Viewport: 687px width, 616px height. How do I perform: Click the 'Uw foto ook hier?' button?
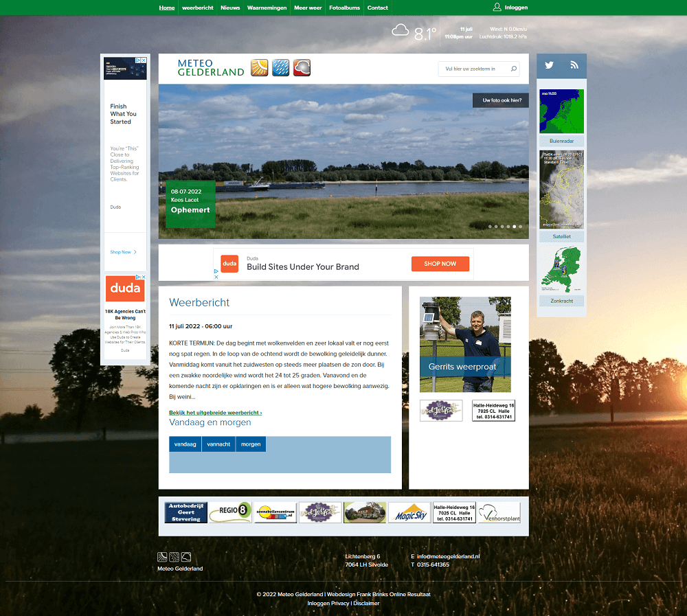point(501,100)
